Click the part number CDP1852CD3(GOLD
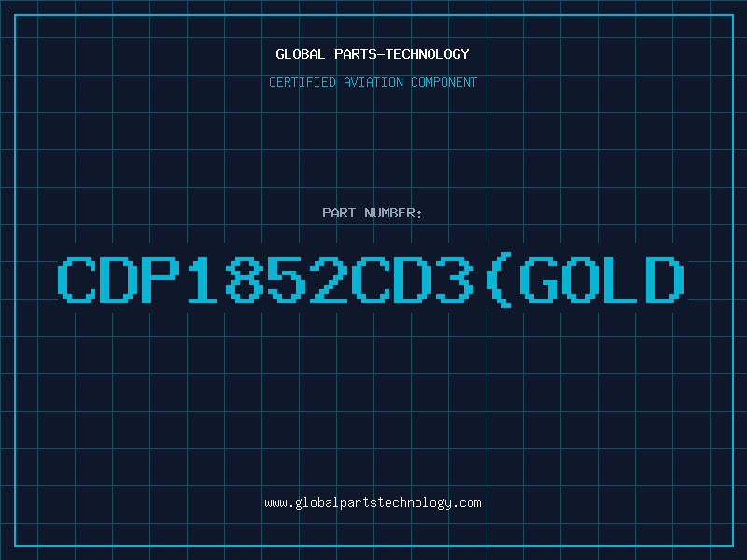 coord(371,279)
